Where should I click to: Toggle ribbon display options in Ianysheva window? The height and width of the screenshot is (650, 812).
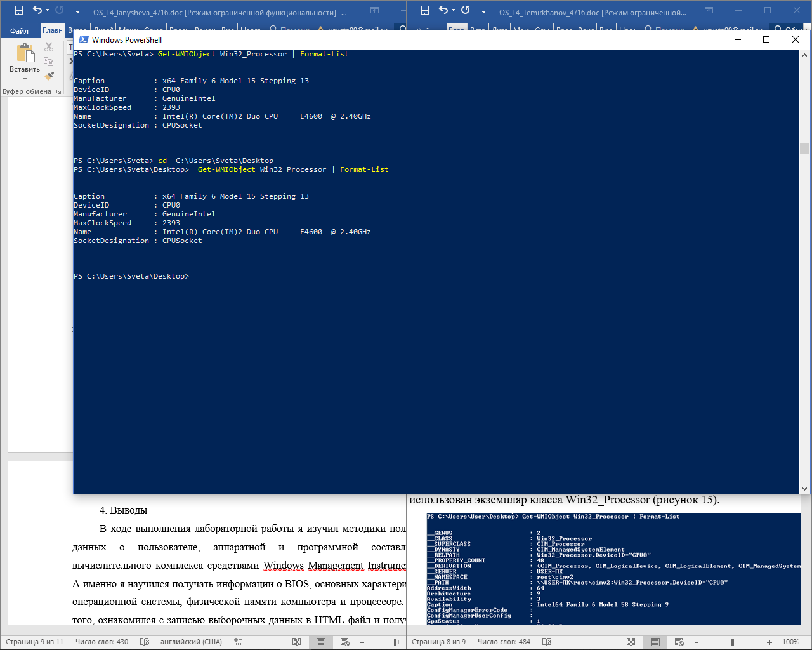point(374,10)
